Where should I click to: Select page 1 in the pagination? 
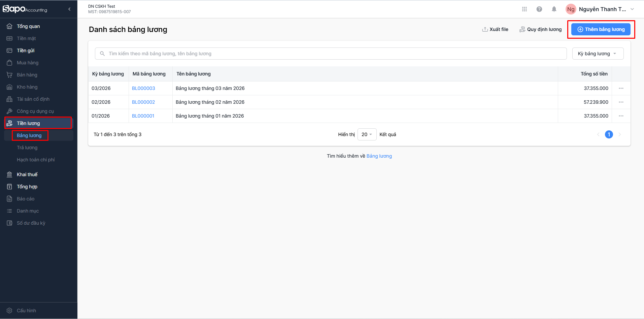tap(609, 134)
